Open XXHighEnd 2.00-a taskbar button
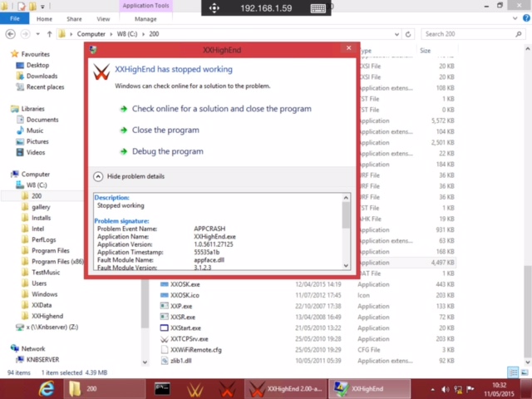 [286, 389]
